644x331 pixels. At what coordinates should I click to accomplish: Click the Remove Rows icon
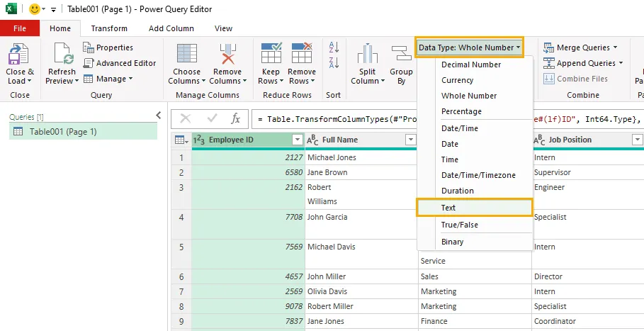pos(302,52)
